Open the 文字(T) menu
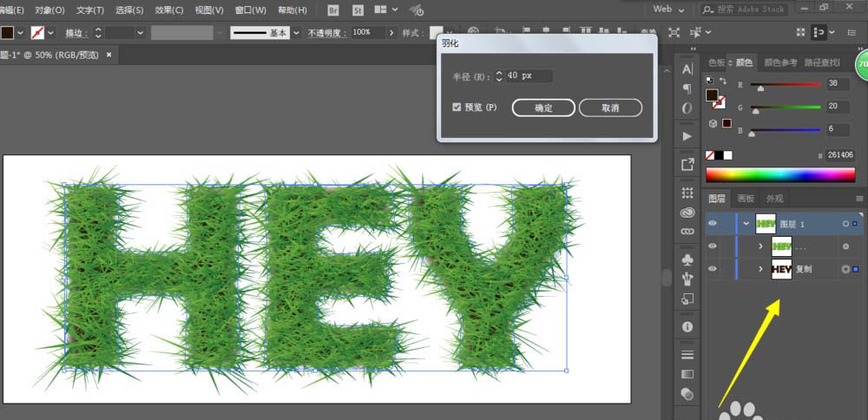The image size is (868, 420). pyautogui.click(x=90, y=10)
